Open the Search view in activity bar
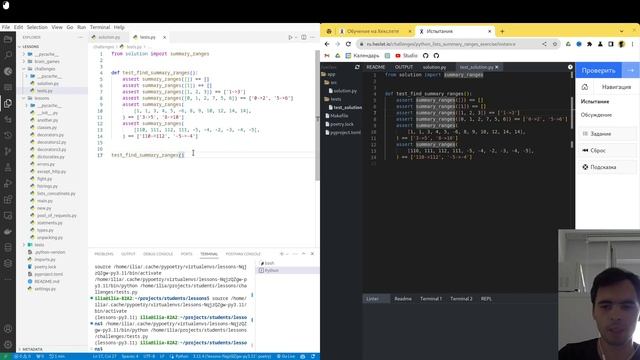Viewport: 640px width, 360px height. coord(8,55)
